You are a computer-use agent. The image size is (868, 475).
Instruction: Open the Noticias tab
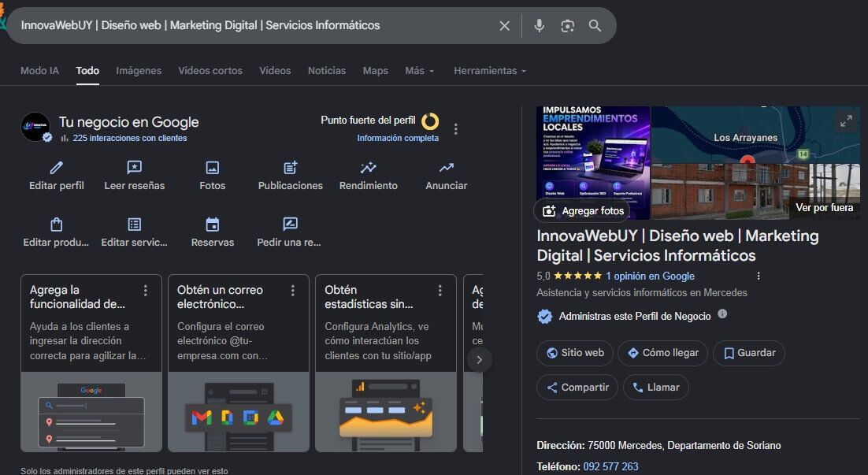click(327, 71)
